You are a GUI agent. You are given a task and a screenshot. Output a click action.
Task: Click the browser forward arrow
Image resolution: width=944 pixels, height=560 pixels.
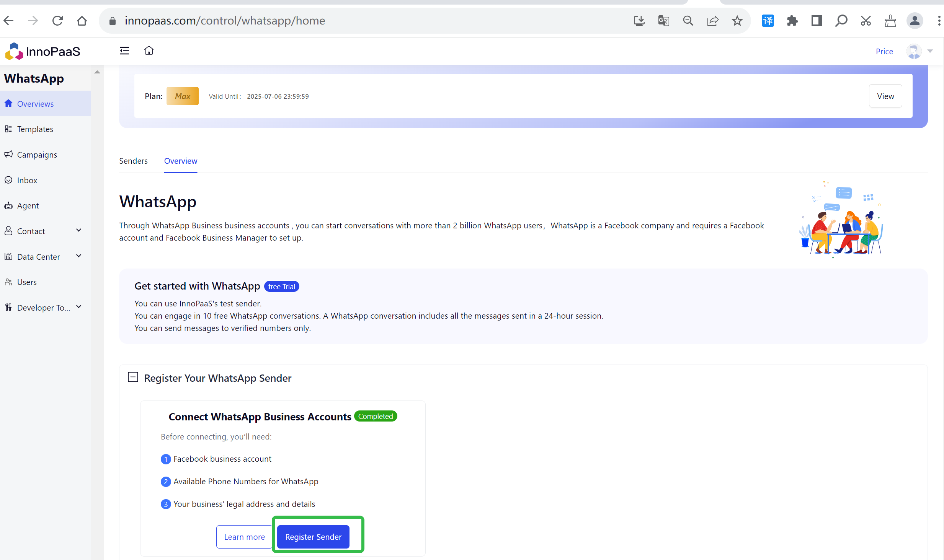[x=33, y=21]
